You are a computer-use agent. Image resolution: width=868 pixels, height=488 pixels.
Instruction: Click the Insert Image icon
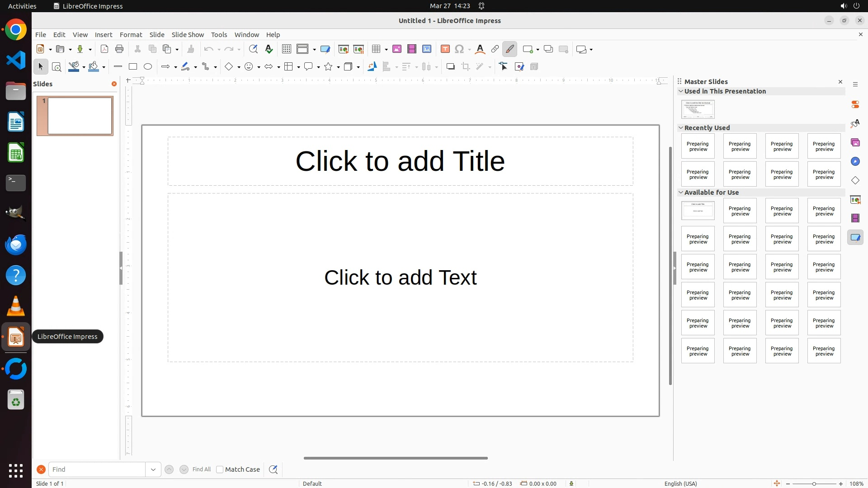pos(397,49)
